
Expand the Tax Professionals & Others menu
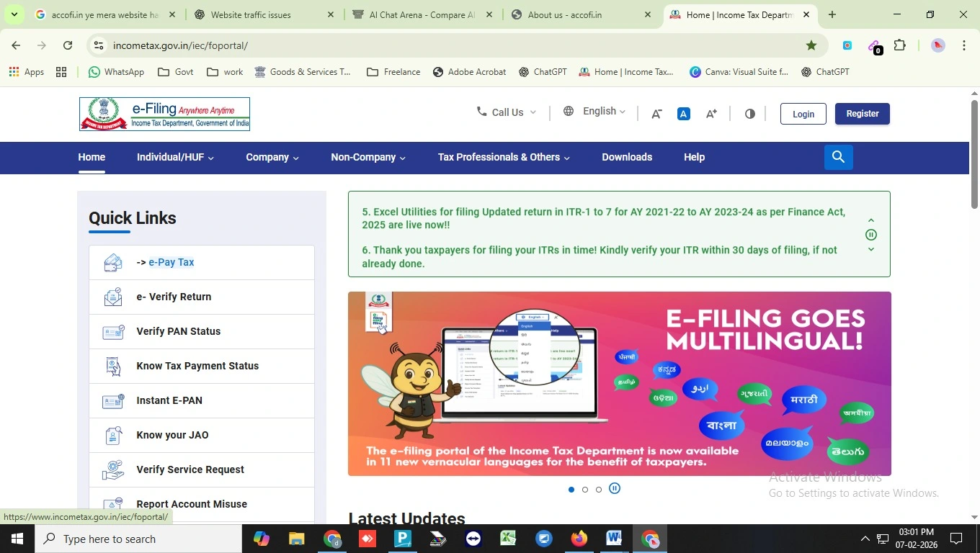pos(503,157)
